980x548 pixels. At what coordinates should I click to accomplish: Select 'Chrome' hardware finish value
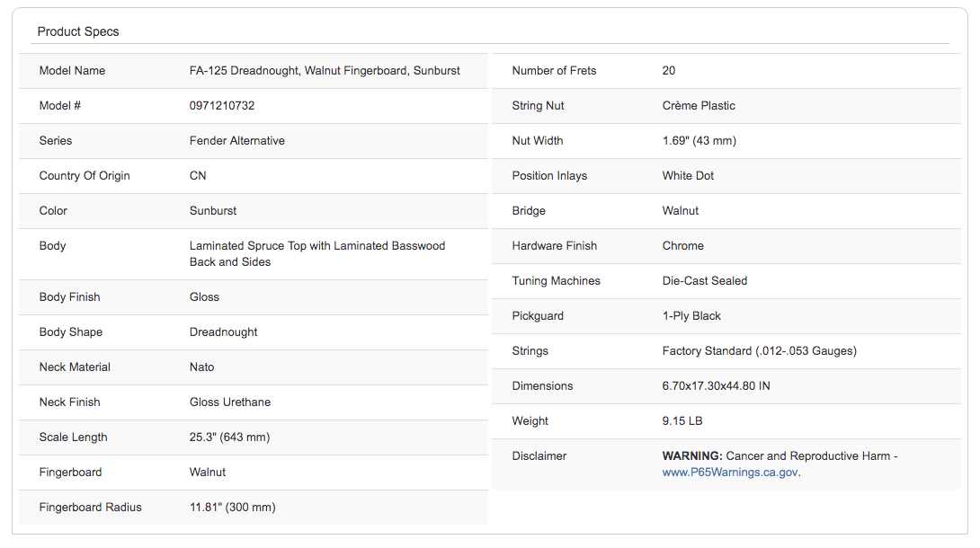(683, 245)
